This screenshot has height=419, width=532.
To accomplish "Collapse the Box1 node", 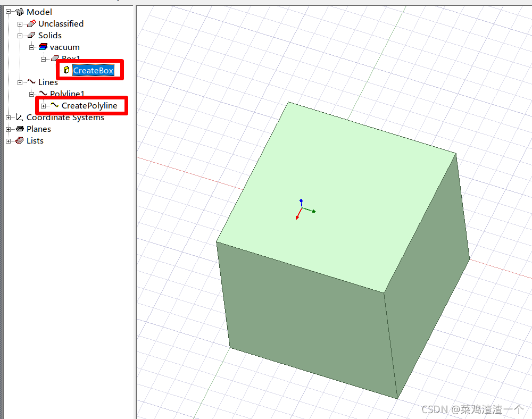I will (x=44, y=59).
